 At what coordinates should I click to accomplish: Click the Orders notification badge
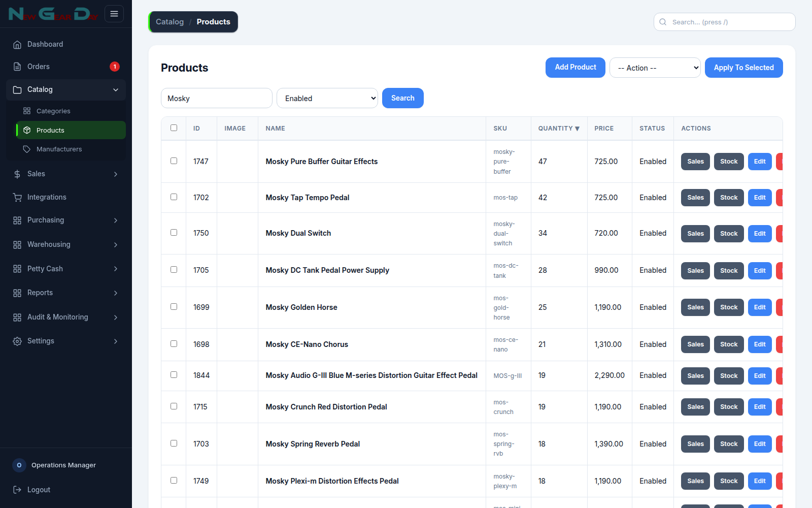coord(115,67)
